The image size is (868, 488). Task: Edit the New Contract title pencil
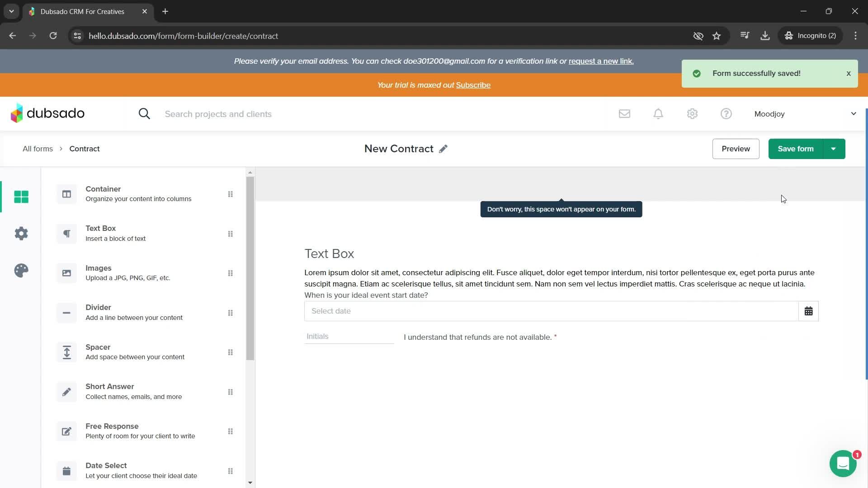(443, 149)
